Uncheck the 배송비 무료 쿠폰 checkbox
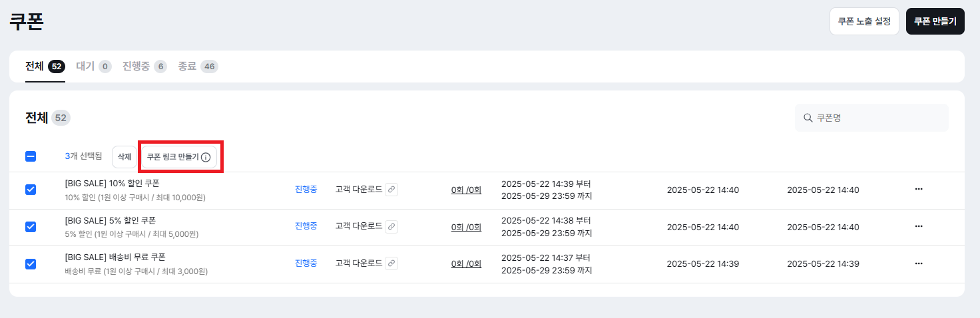 31,264
